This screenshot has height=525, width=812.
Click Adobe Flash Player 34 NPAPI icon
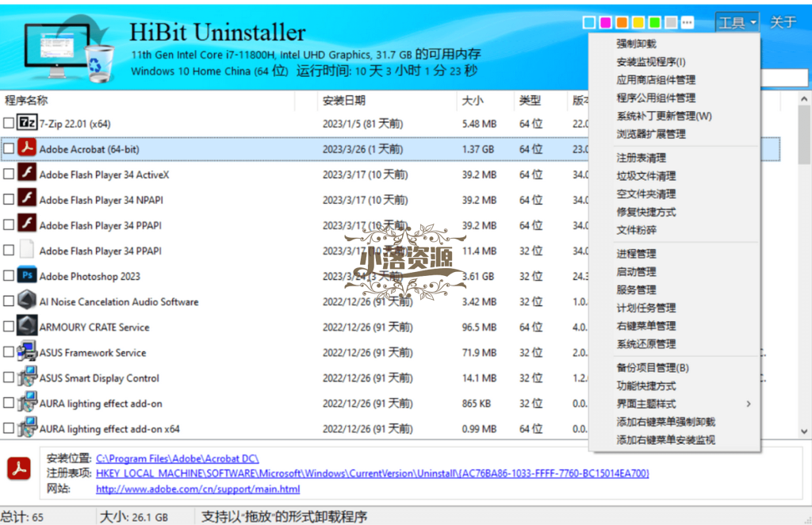pos(27,199)
